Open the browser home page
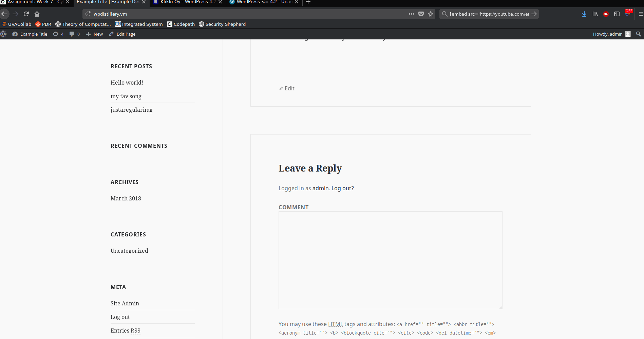Screen dimensions: 644x339 point(37,14)
